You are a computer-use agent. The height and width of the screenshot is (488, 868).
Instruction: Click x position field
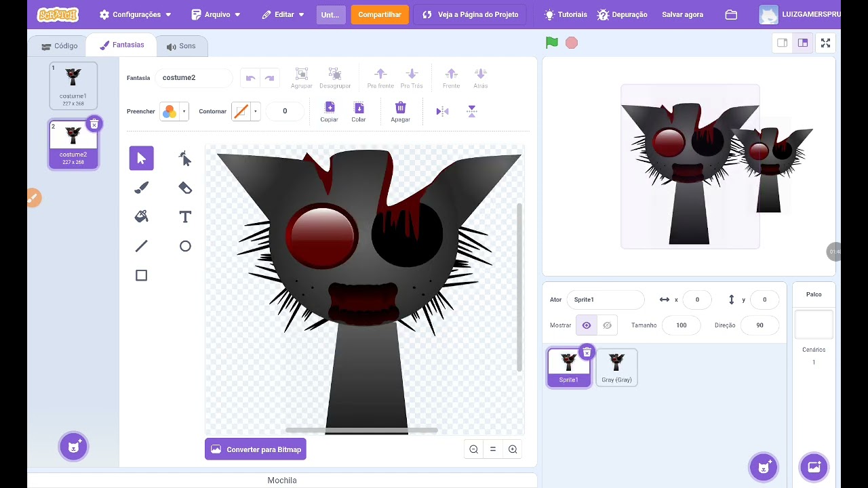coord(697,300)
